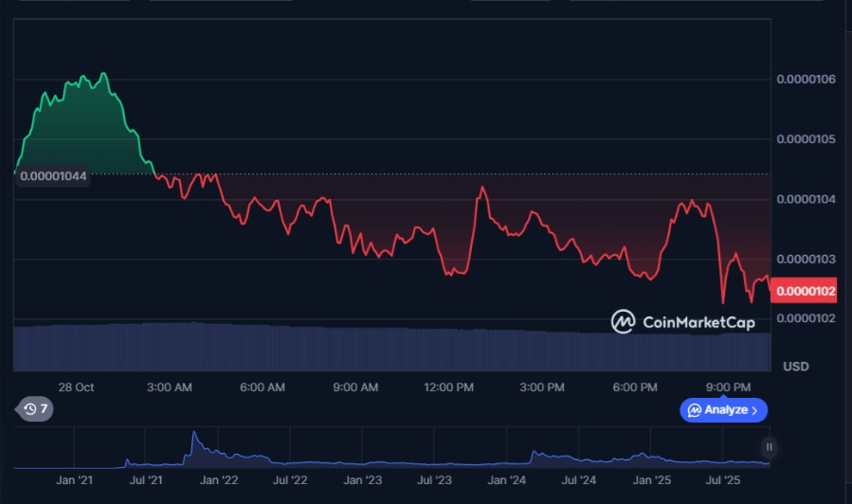Open the Analyze button
The image size is (852, 504).
tap(723, 410)
